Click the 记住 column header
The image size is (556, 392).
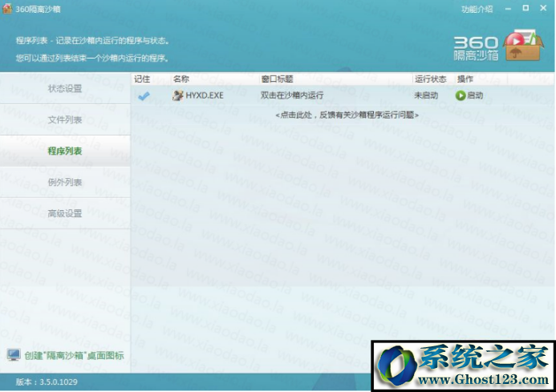point(142,79)
